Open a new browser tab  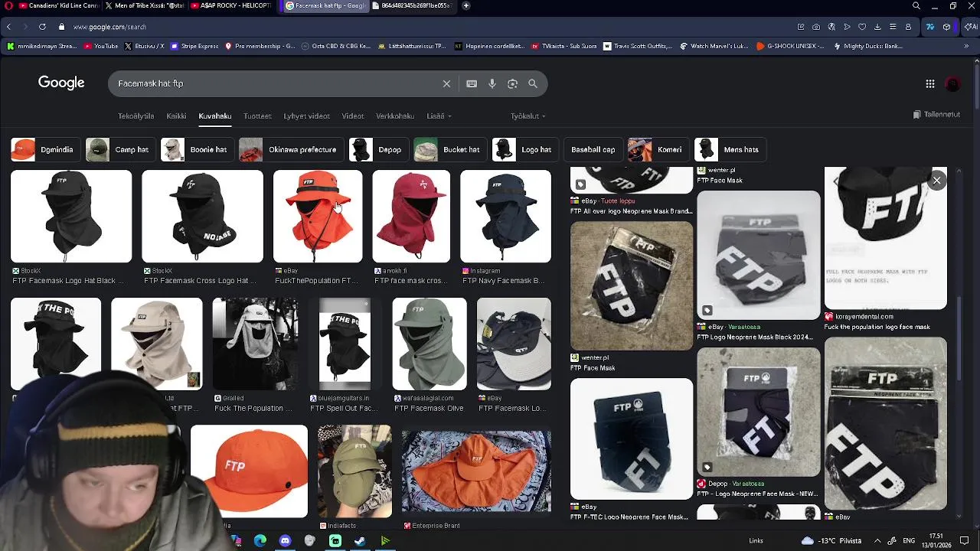click(465, 5)
